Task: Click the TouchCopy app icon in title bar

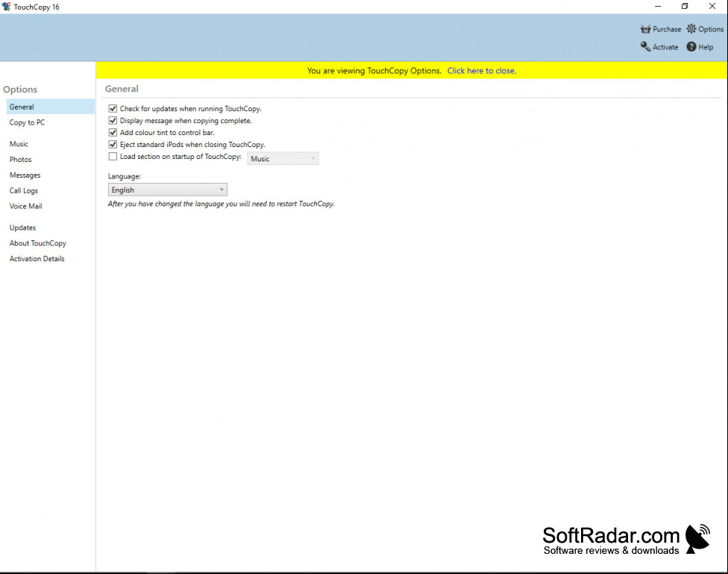Action: pos(6,7)
